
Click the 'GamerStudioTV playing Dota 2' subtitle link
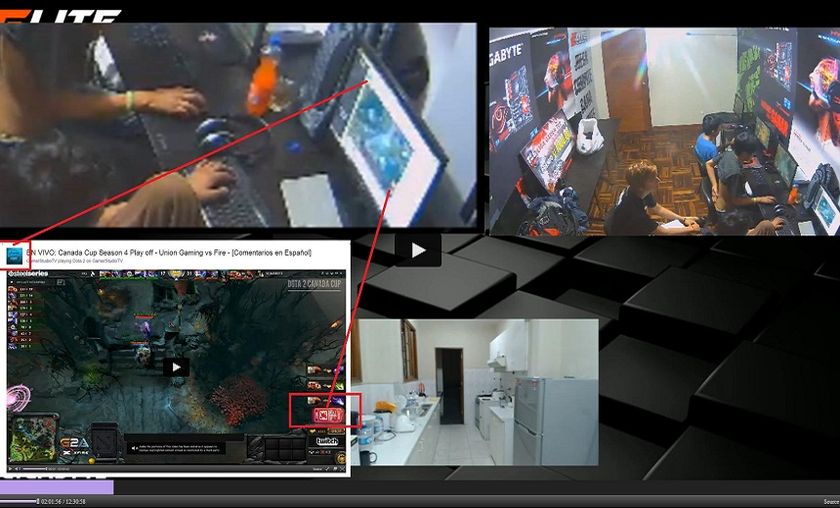[x=74, y=260]
